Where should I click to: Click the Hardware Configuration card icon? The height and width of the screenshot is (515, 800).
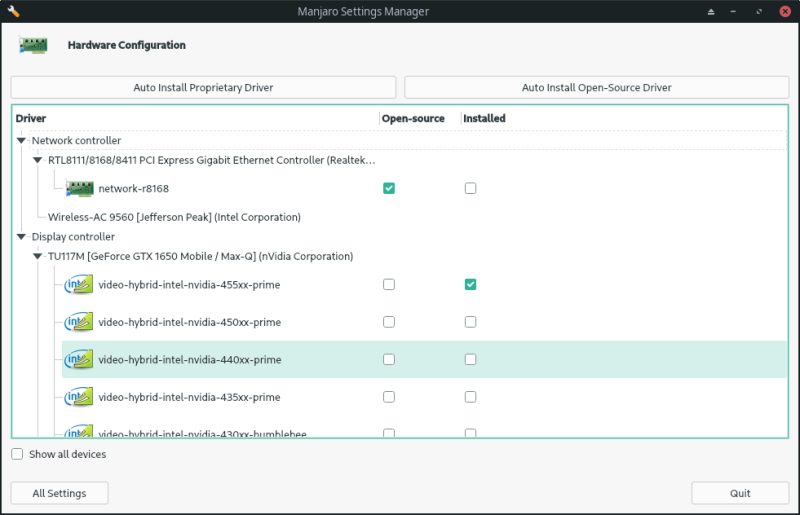click(33, 45)
